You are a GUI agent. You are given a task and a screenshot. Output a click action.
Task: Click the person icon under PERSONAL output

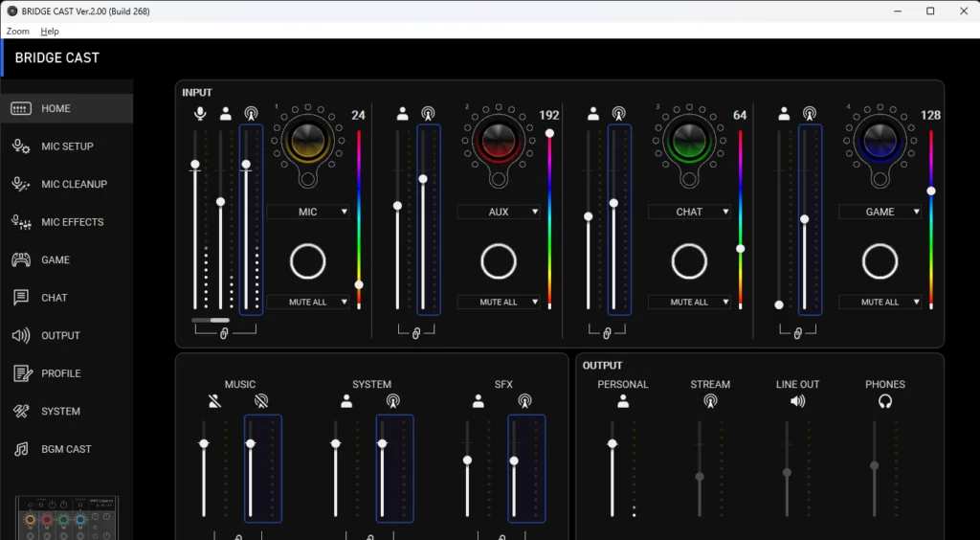coord(623,402)
